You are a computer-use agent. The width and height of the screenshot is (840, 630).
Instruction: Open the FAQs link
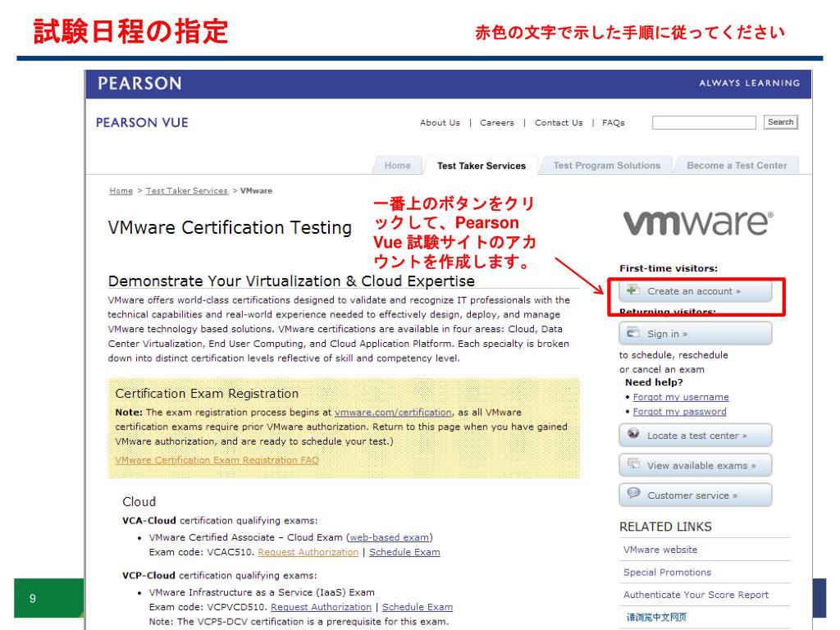614,123
